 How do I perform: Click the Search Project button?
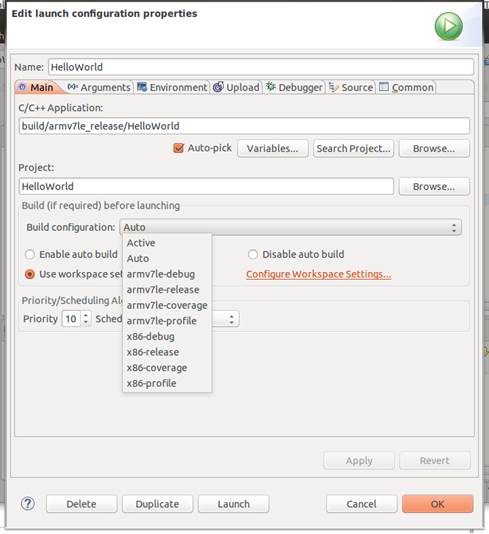click(x=353, y=148)
